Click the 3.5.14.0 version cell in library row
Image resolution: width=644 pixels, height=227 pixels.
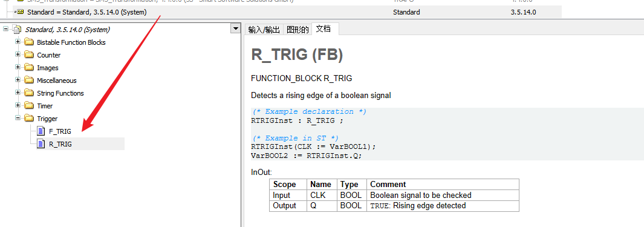coord(523,12)
